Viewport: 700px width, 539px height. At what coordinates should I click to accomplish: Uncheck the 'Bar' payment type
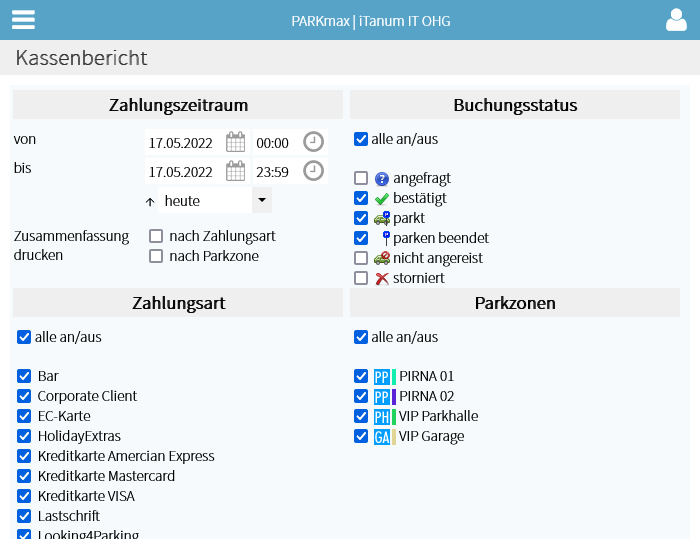24,376
